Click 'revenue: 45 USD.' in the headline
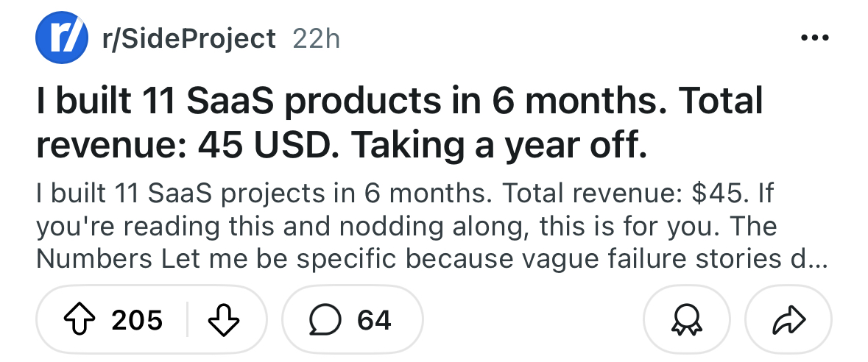Viewport: 868px width, 362px height. tap(188, 146)
